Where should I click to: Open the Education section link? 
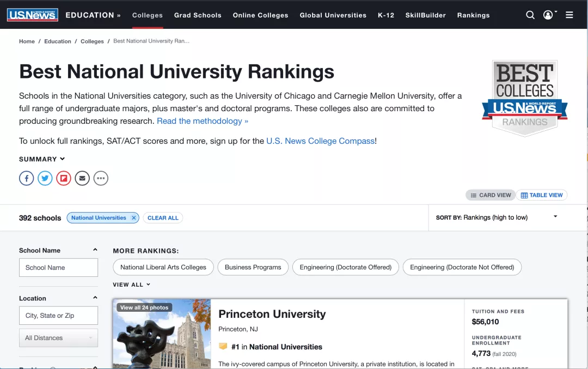click(93, 15)
